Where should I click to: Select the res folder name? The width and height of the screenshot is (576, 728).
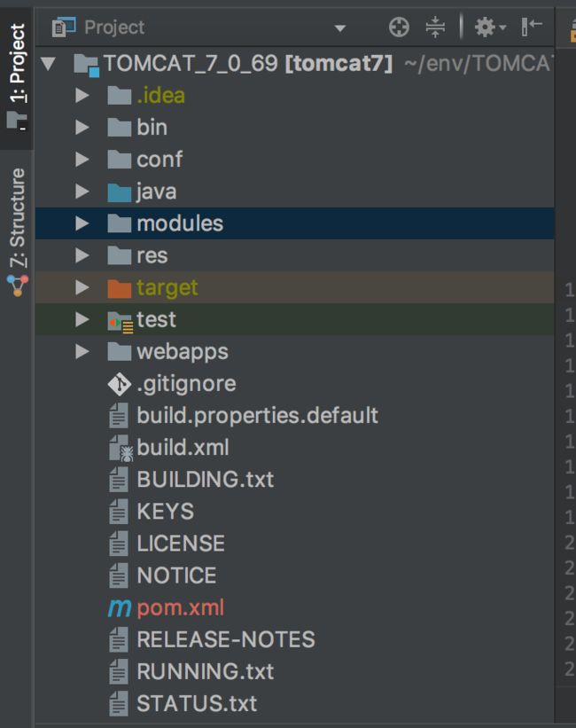[x=152, y=256]
